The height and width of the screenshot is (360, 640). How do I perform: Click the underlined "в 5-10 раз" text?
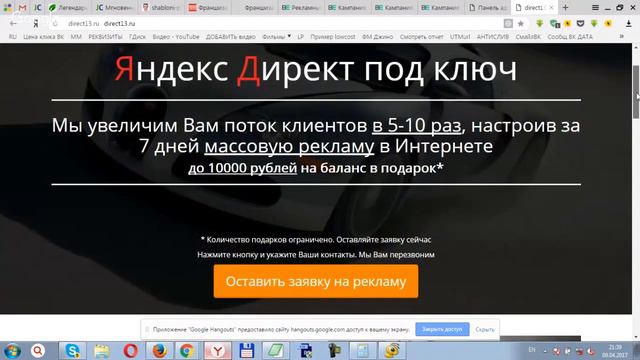pos(416,125)
